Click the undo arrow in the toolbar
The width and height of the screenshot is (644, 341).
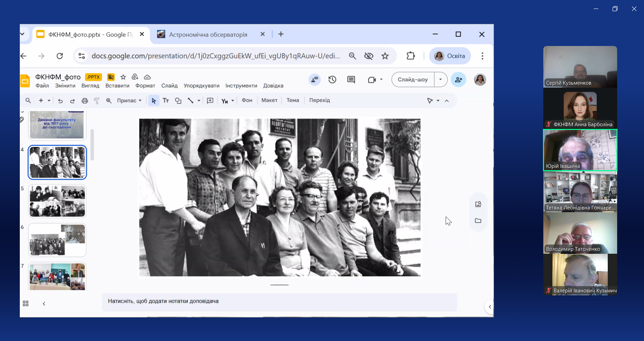(60, 101)
